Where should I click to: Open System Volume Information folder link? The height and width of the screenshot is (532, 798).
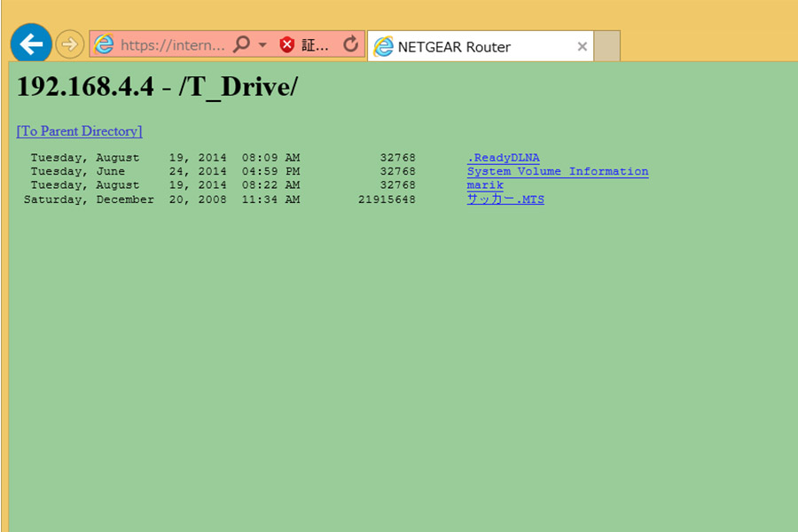(x=557, y=171)
